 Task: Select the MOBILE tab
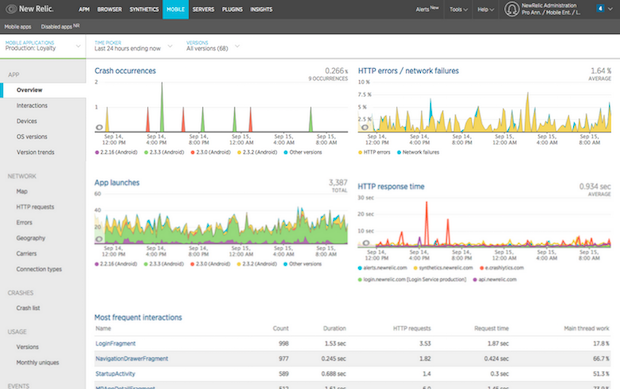click(176, 9)
